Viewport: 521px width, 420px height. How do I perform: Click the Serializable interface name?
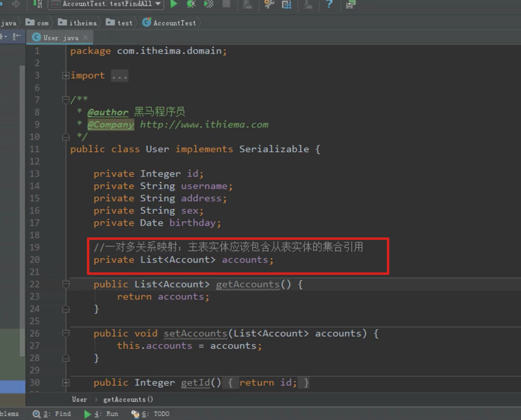pyautogui.click(x=274, y=149)
